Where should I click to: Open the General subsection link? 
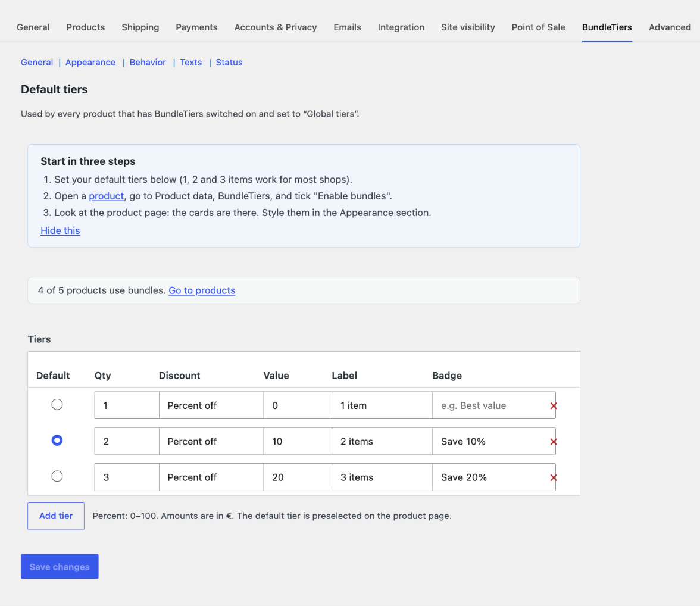(x=37, y=62)
